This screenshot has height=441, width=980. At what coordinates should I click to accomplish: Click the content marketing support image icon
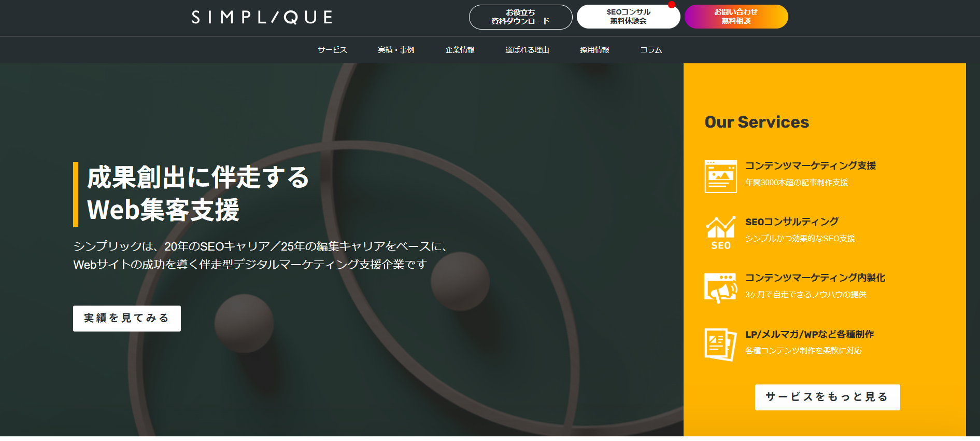720,176
